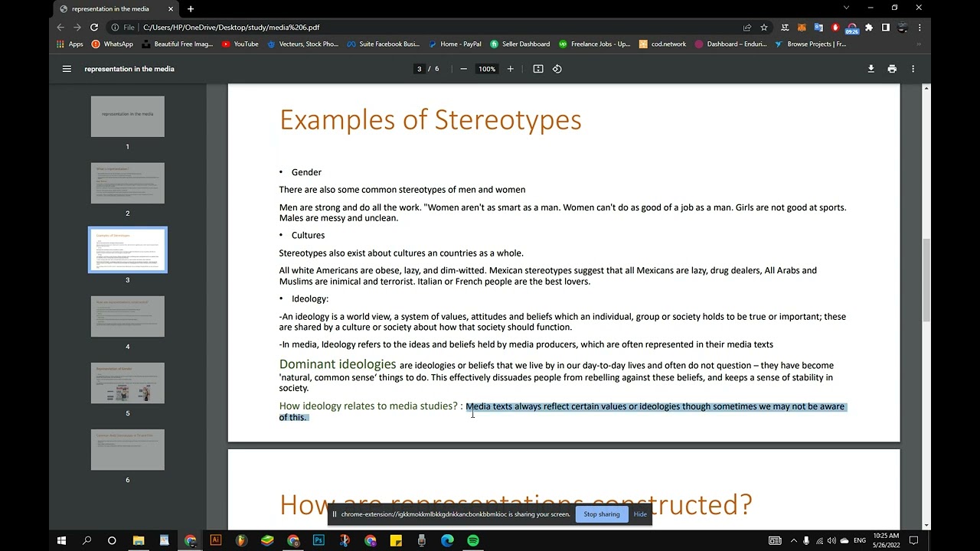Screen dimensions: 980x551
Task: Share this page from the address bar
Action: coord(747,28)
